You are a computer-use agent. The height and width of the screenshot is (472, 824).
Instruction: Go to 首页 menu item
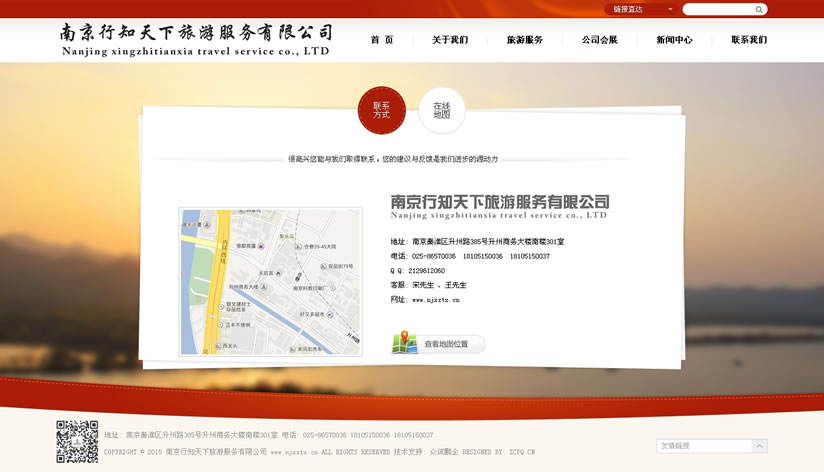[x=382, y=40]
